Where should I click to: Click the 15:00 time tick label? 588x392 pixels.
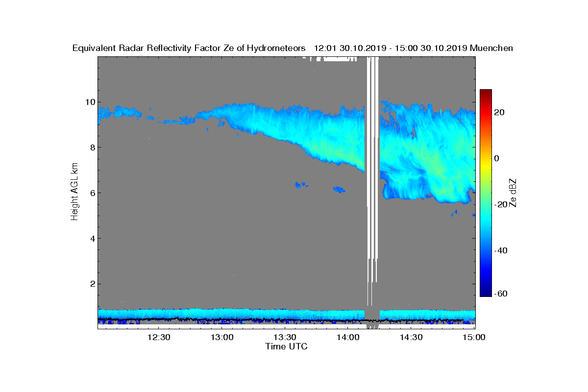pyautogui.click(x=474, y=337)
